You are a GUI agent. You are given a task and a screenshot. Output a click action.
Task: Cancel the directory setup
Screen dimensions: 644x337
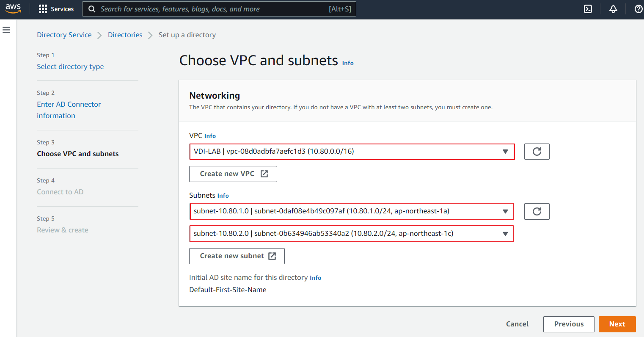coord(517,324)
